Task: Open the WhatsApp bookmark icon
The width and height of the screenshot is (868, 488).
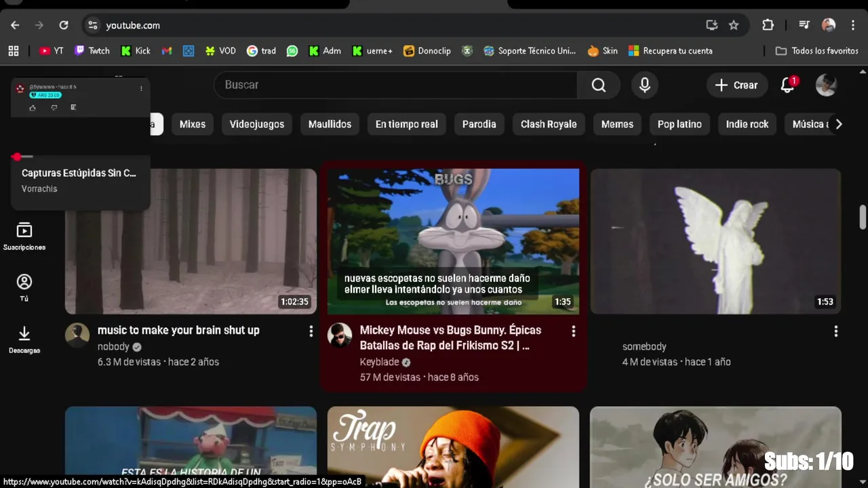Action: point(292,51)
